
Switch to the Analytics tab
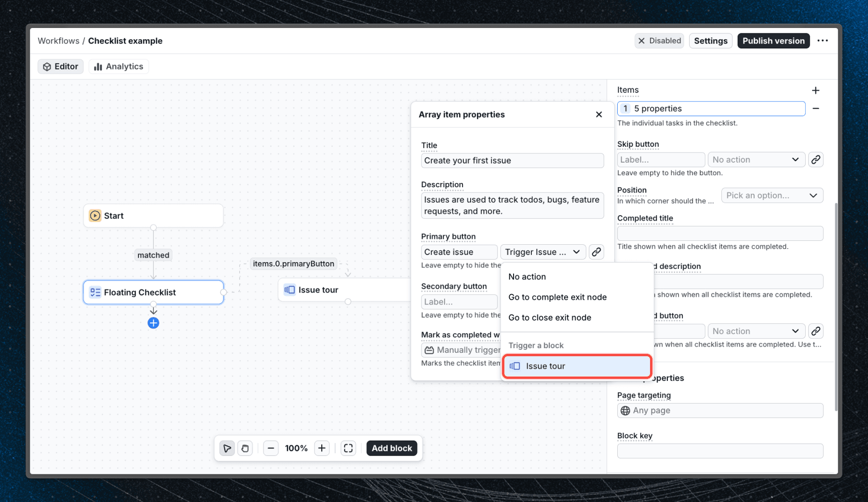119,67
